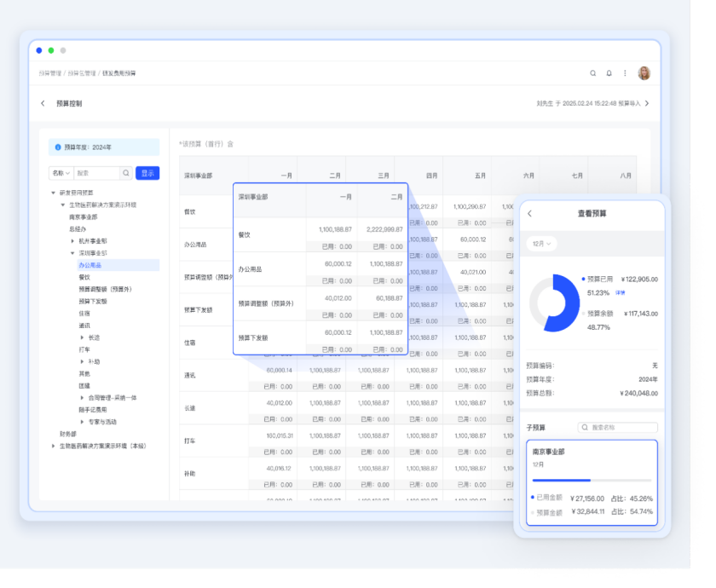Screen dimensions: 716x588
Task: Click the 40,021.00 cell under 五月
Action: pos(473,272)
